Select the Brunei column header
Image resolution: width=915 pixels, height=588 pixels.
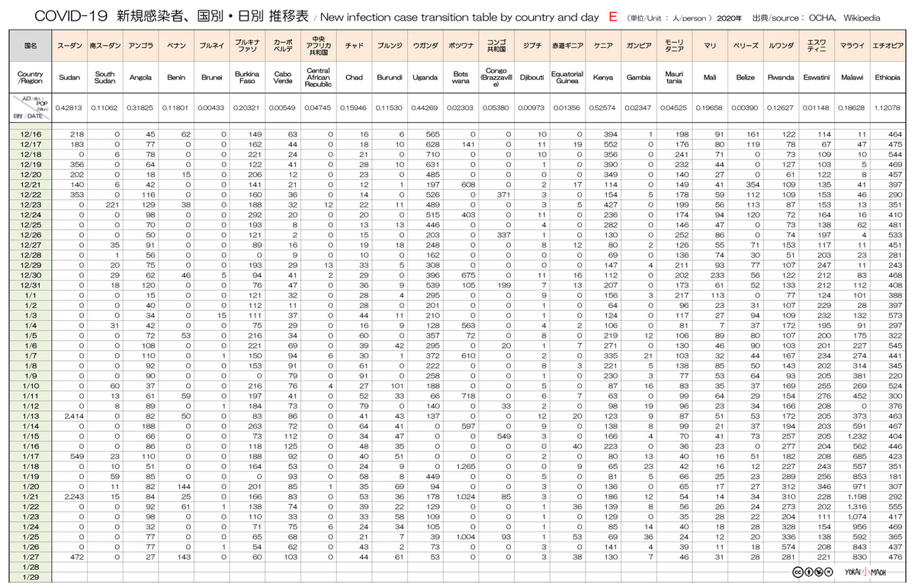coord(212,78)
